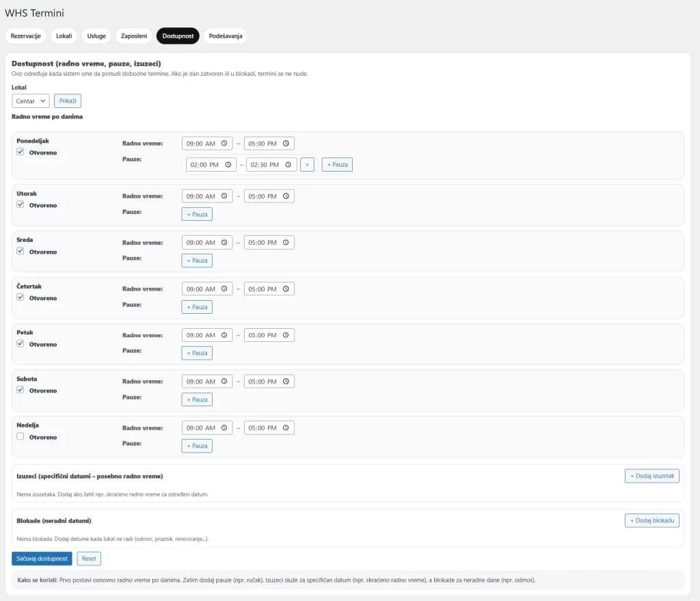Toggle Otvoreno checkbox for Subota
The width and height of the screenshot is (700, 601).
(x=21, y=390)
